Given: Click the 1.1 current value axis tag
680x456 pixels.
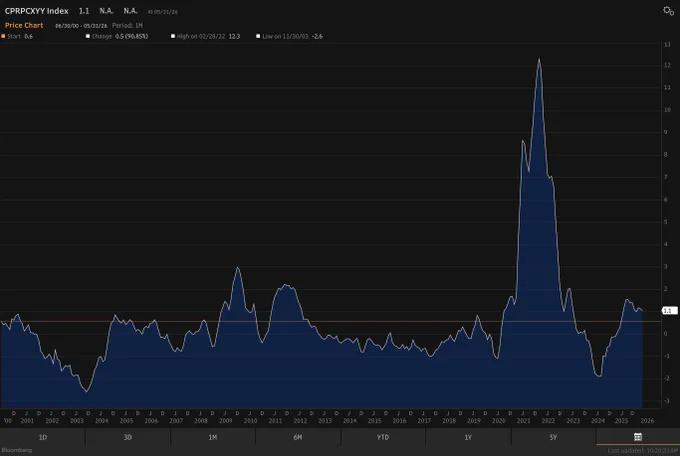Looking at the screenshot, I should coord(669,311).
